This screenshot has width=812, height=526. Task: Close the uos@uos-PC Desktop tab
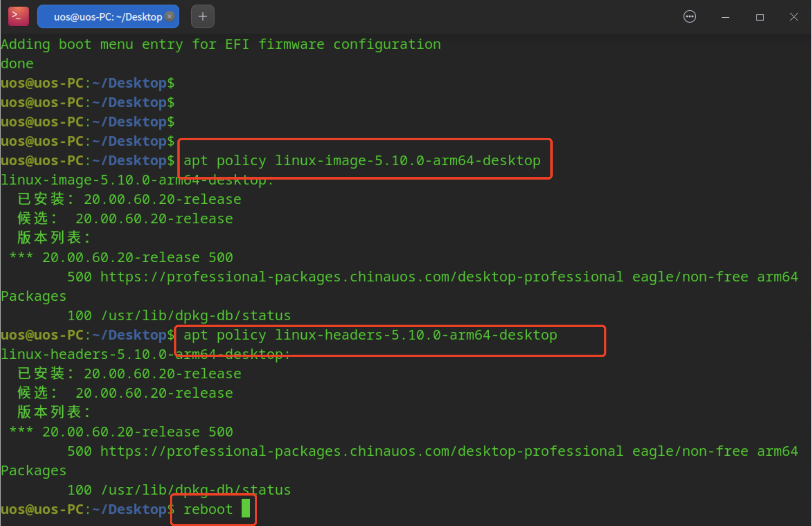click(169, 17)
